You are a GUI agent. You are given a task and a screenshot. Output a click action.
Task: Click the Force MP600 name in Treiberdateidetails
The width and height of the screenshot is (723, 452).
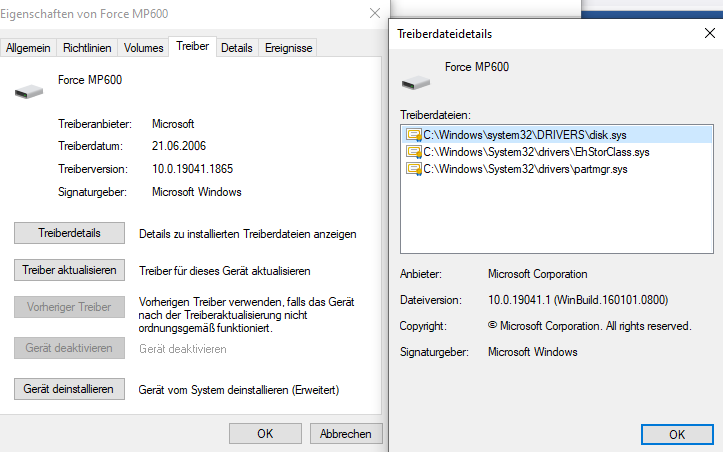[x=477, y=67]
